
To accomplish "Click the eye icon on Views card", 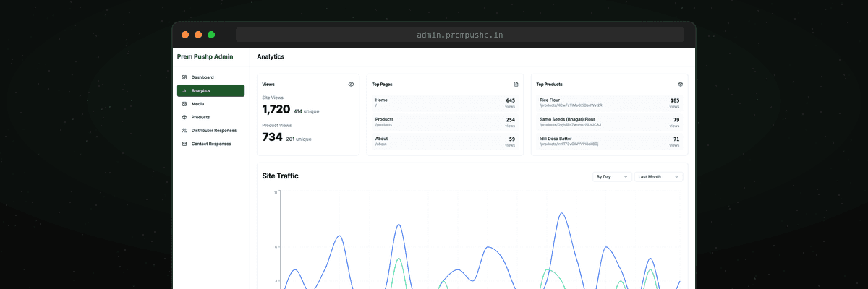I will (351, 85).
